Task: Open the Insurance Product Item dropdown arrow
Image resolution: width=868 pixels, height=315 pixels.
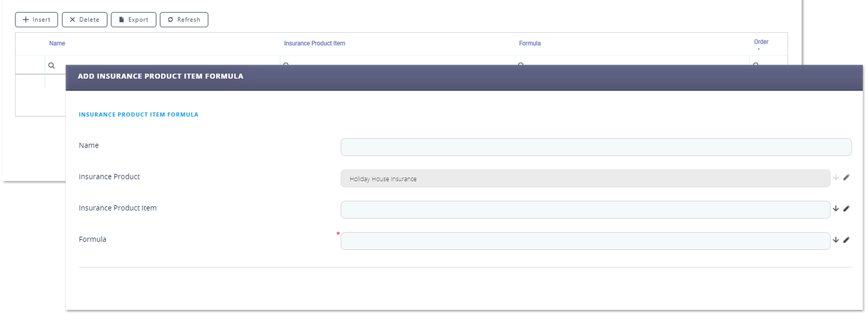Action: pos(836,209)
